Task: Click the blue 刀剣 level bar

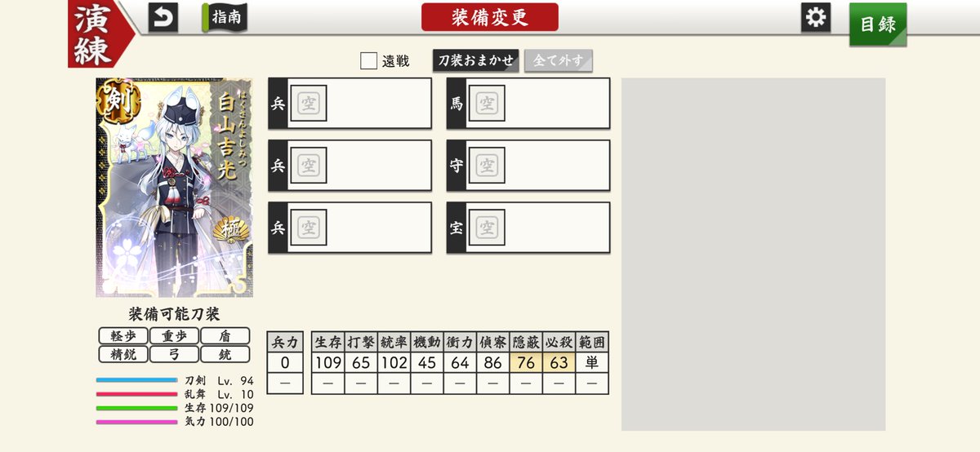Action: pos(136,380)
